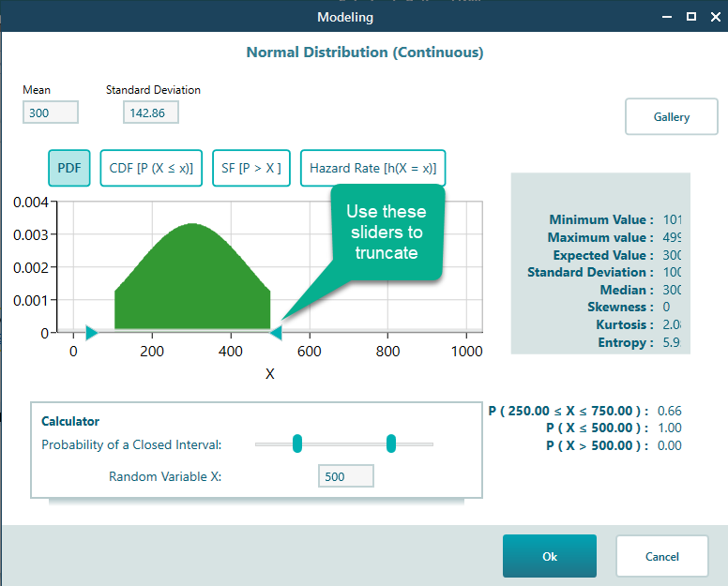728x586 pixels.
Task: Confirm the distribution with Ok
Action: pyautogui.click(x=549, y=556)
